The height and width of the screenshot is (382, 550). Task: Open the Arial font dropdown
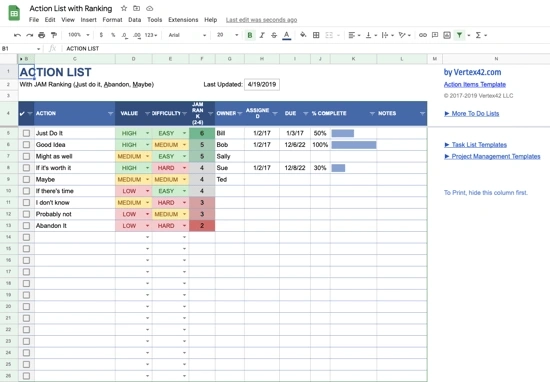tap(187, 35)
